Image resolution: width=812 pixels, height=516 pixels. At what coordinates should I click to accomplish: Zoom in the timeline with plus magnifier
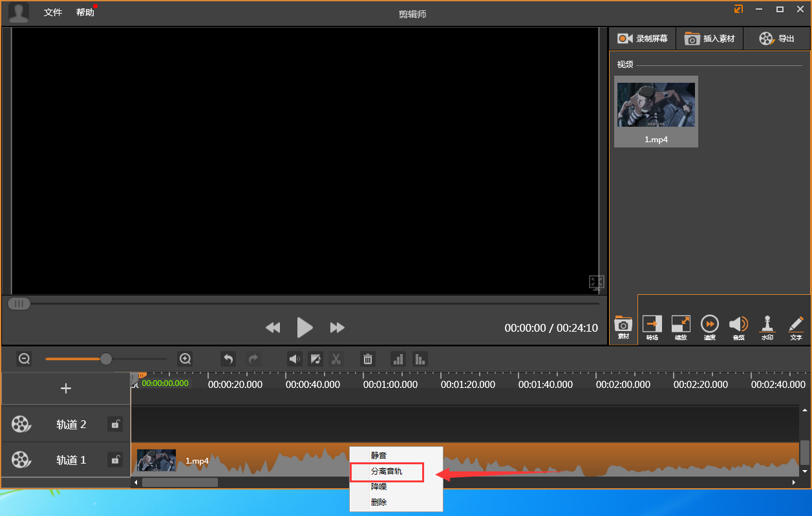[185, 358]
